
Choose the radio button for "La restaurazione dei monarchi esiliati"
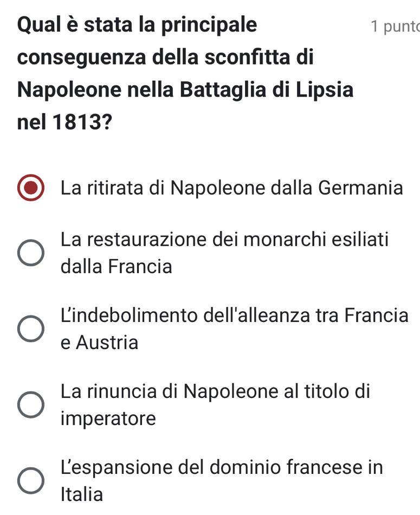pyautogui.click(x=30, y=253)
